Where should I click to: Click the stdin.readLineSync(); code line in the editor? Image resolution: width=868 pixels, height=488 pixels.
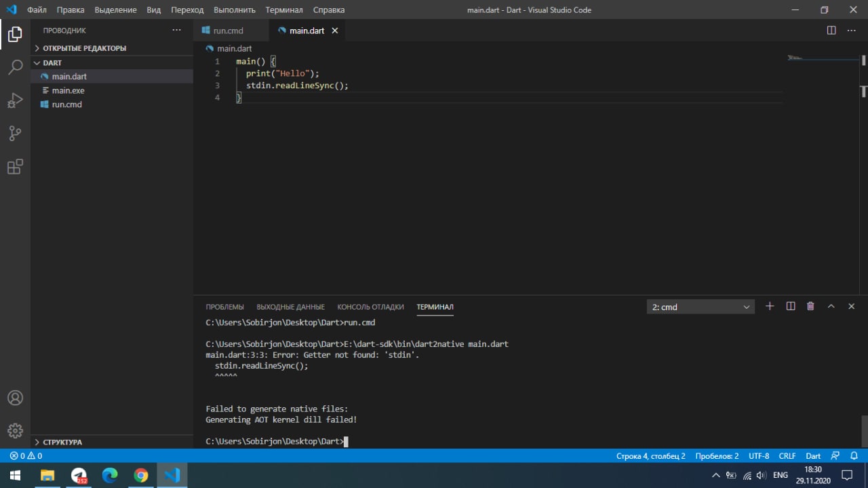[x=297, y=86]
